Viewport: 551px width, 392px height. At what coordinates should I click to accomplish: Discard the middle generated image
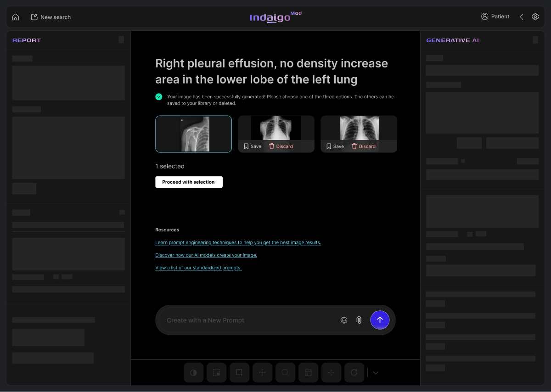pyautogui.click(x=281, y=146)
